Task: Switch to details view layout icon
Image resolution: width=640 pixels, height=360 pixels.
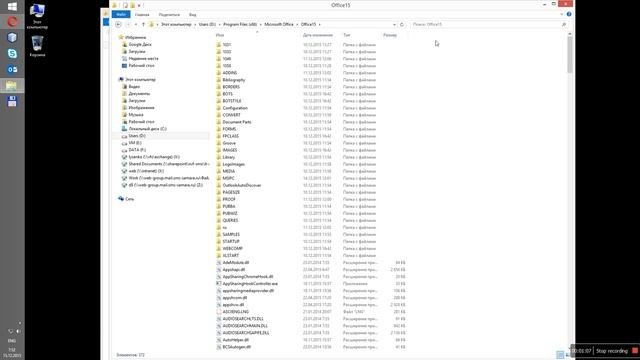Action: coord(560,355)
